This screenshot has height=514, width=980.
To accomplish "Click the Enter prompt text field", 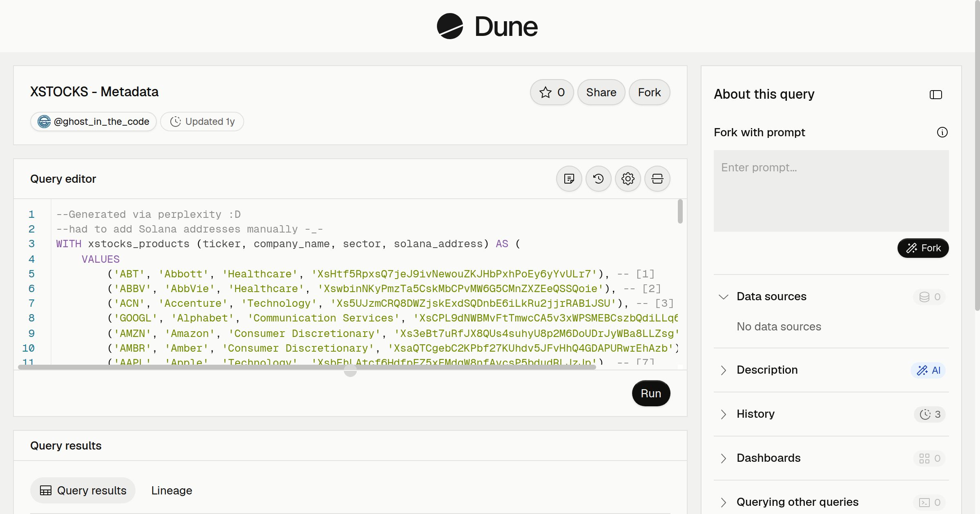I will click(x=831, y=191).
